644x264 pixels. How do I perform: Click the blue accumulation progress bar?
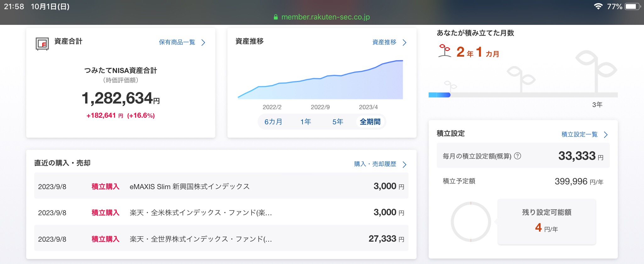pyautogui.click(x=440, y=95)
